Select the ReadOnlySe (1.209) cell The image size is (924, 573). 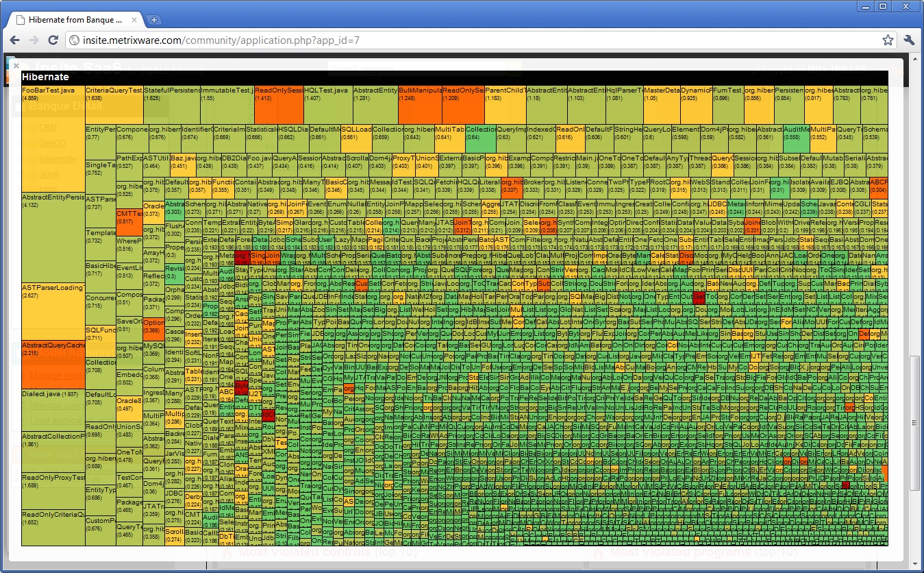463,105
